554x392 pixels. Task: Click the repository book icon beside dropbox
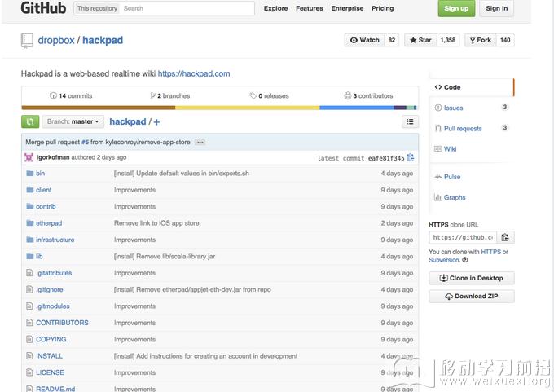coord(27,40)
